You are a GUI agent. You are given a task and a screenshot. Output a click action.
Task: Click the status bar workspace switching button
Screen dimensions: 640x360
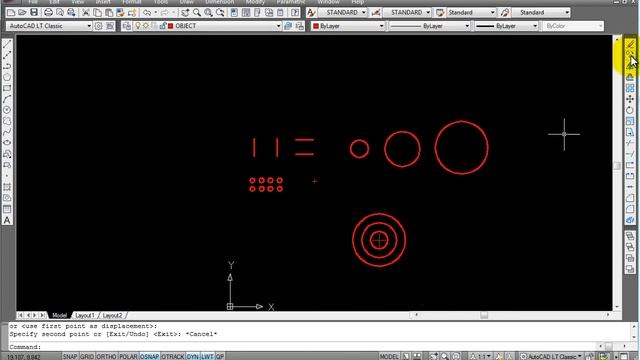(551, 356)
